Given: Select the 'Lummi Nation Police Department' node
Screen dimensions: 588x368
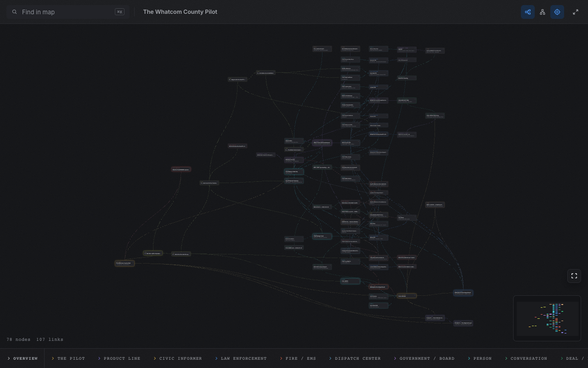Looking at the screenshot, I should (379, 267).
